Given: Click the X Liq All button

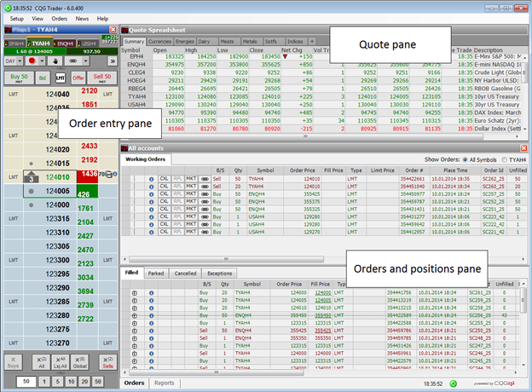Looking at the screenshot, I should (x=61, y=362).
